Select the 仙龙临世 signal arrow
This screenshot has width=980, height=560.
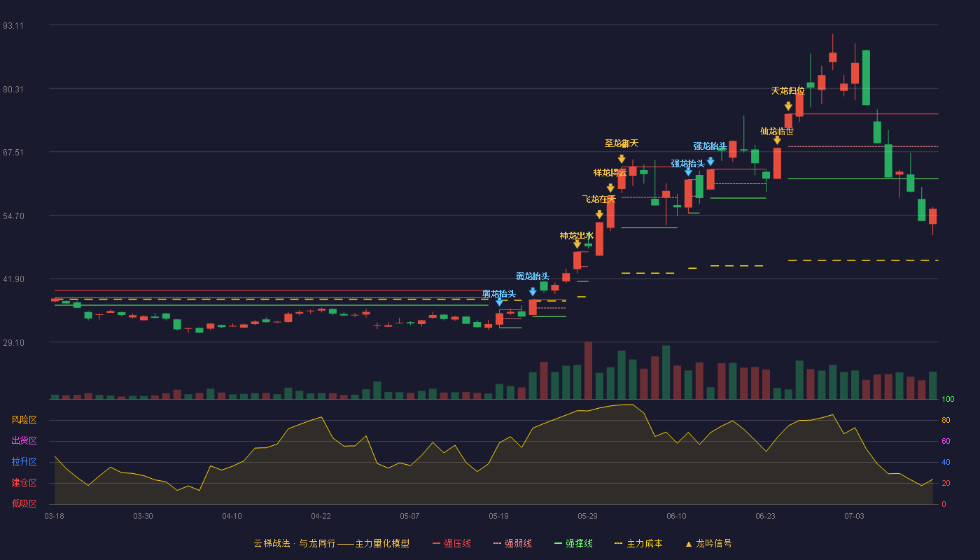[777, 140]
